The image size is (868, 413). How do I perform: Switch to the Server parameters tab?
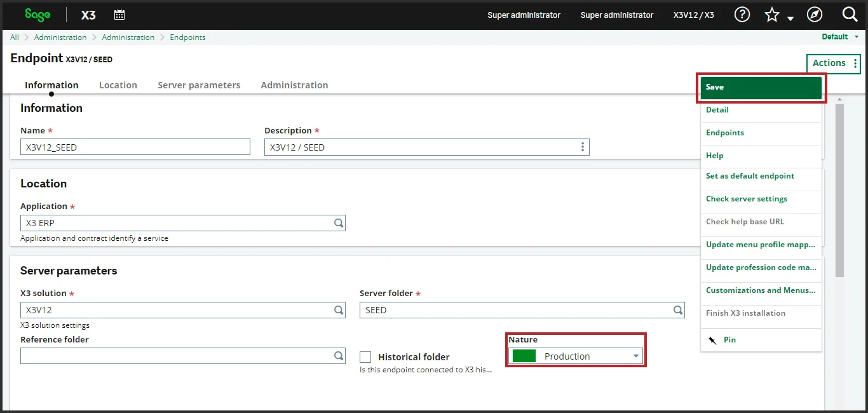click(x=199, y=85)
